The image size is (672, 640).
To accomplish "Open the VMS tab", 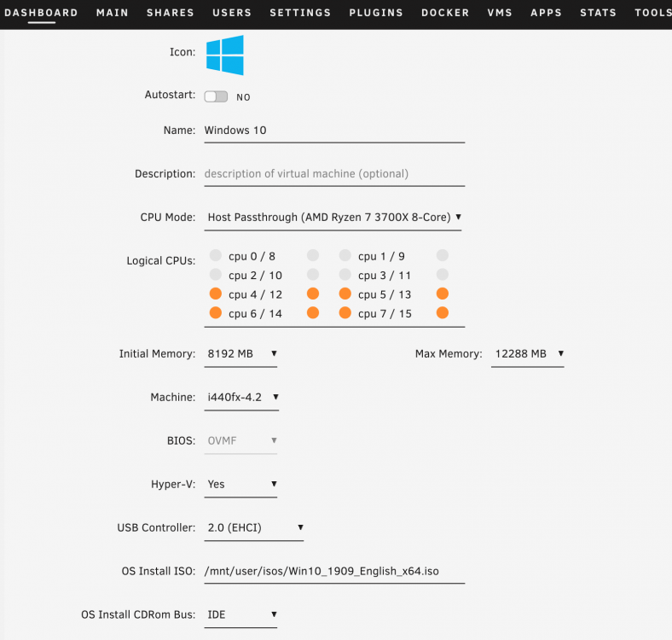I will click(x=500, y=13).
